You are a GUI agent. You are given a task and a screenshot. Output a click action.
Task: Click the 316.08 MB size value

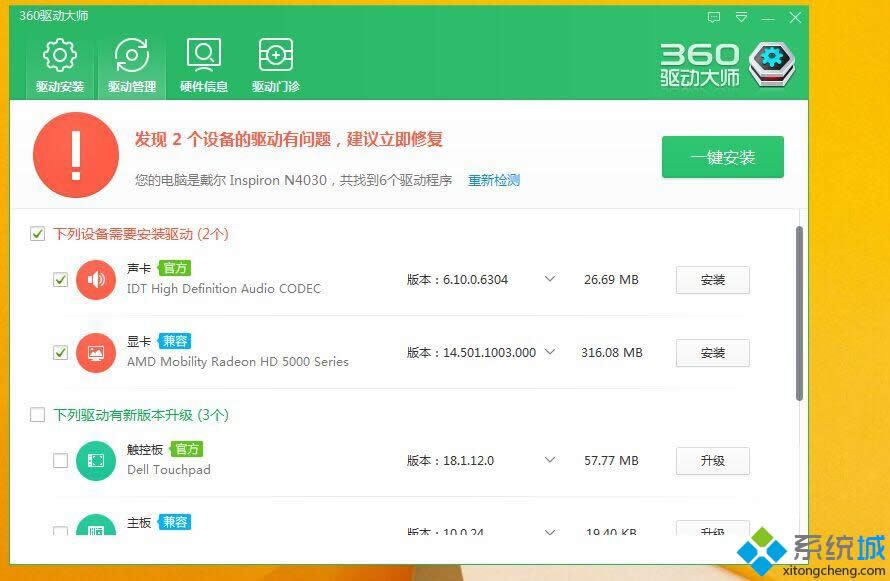point(612,353)
